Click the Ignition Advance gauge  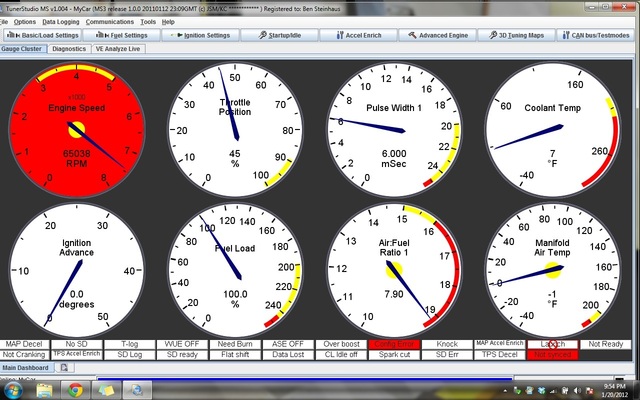76,271
